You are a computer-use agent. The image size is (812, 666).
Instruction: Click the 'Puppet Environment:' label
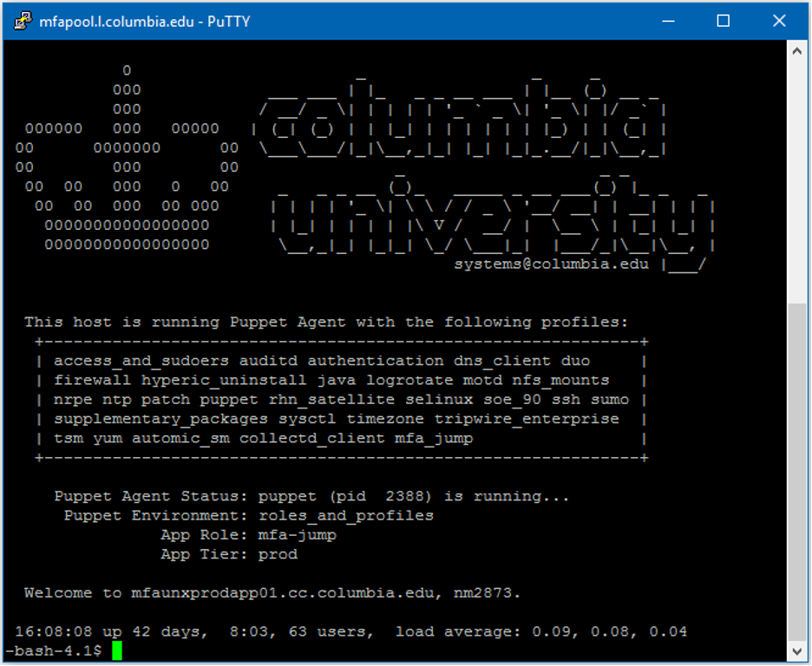[155, 516]
